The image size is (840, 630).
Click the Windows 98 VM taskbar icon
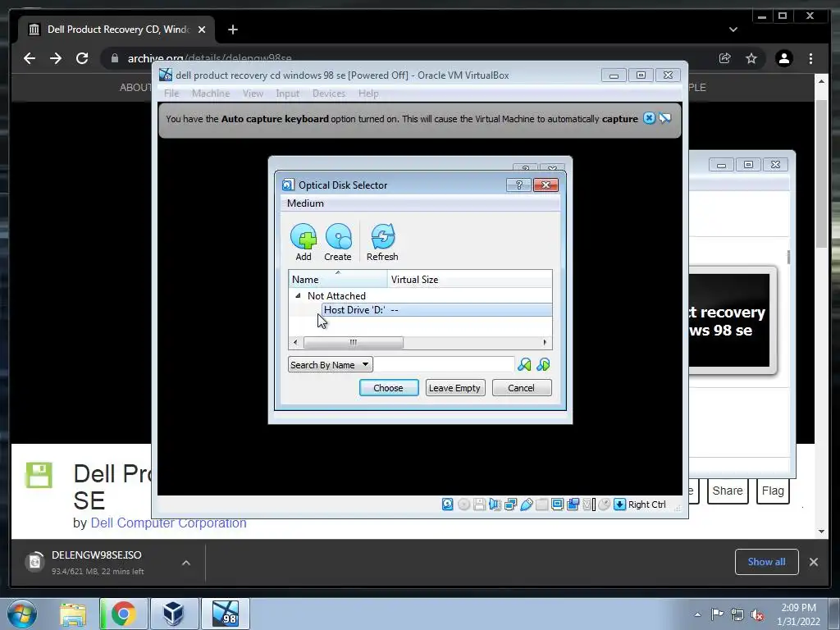[225, 614]
